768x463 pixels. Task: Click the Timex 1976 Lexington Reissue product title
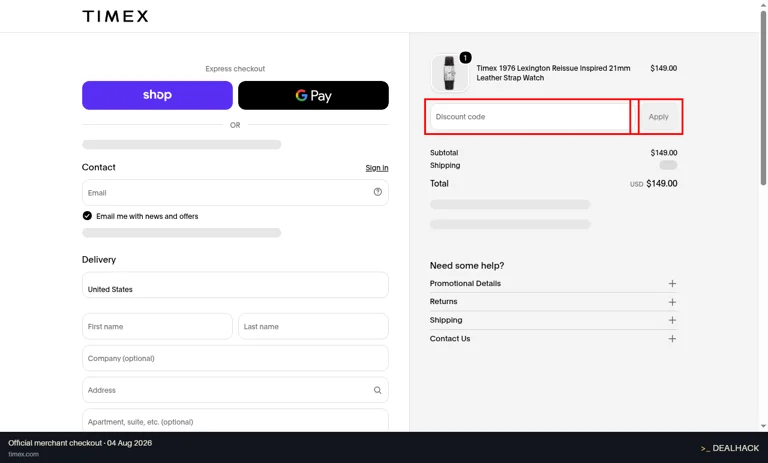(x=553, y=73)
